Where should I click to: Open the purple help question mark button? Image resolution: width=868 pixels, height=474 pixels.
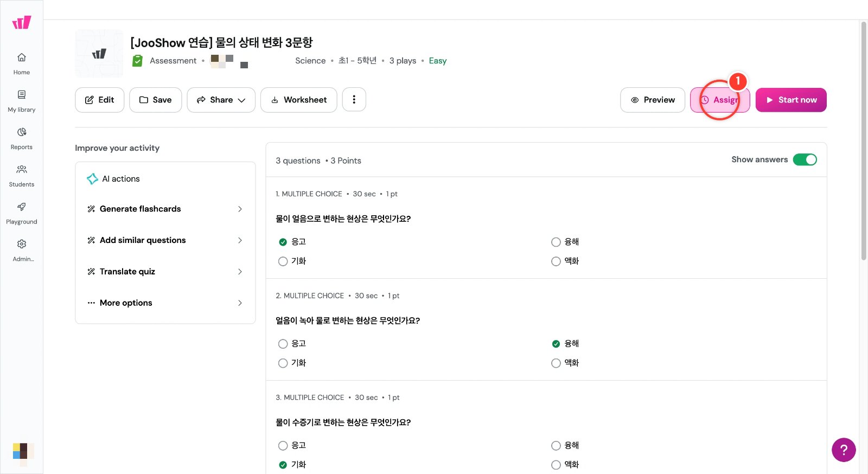[844, 450]
